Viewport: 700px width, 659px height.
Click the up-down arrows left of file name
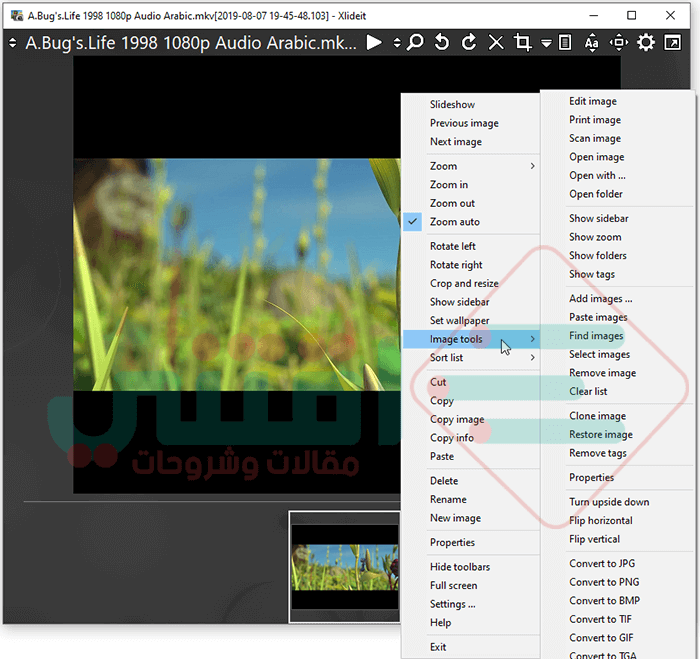pos(12,43)
